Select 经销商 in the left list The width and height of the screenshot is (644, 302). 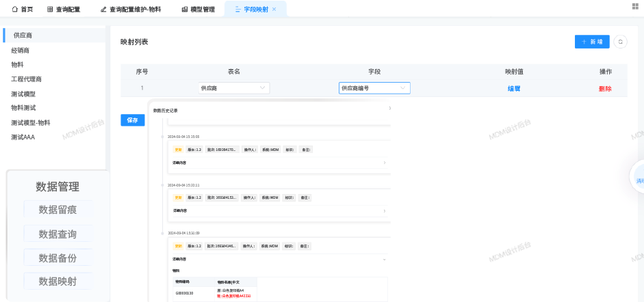[x=21, y=50]
